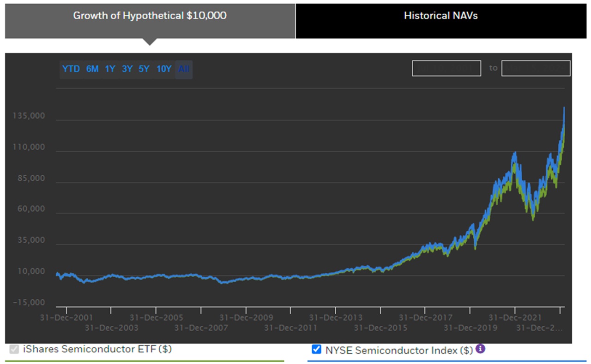Click the 31-Dec-2021 axis date

(515, 317)
